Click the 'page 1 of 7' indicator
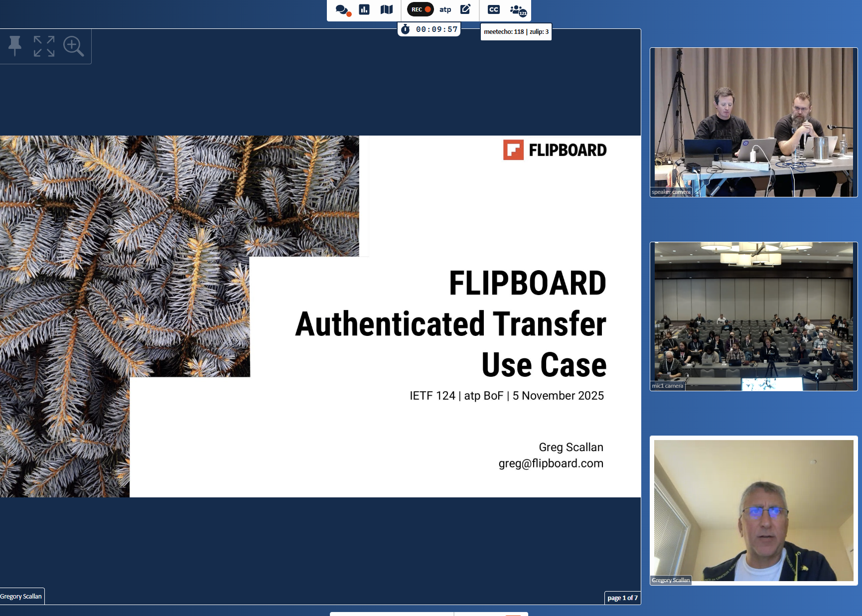Image resolution: width=862 pixels, height=616 pixels. [x=622, y=598]
